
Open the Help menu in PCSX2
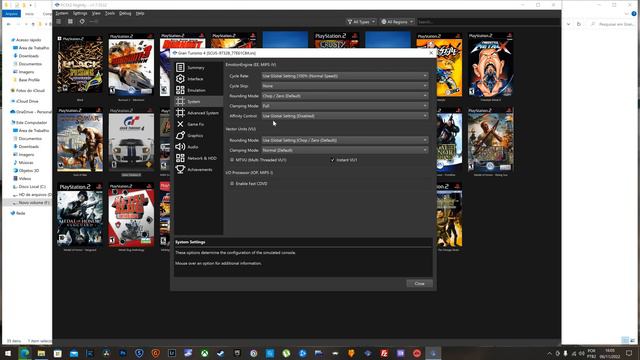[140, 13]
